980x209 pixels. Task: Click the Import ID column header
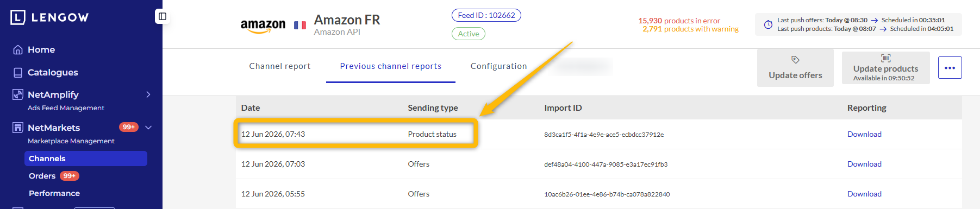[x=563, y=108]
